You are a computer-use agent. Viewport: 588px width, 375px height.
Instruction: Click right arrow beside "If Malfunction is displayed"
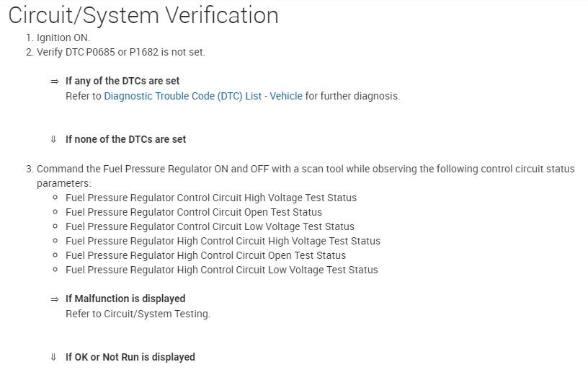click(54, 299)
